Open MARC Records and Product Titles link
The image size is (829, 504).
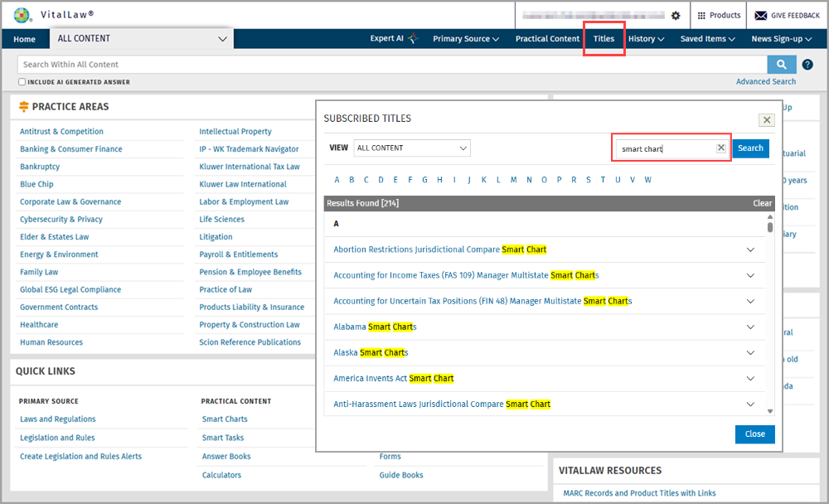[639, 493]
